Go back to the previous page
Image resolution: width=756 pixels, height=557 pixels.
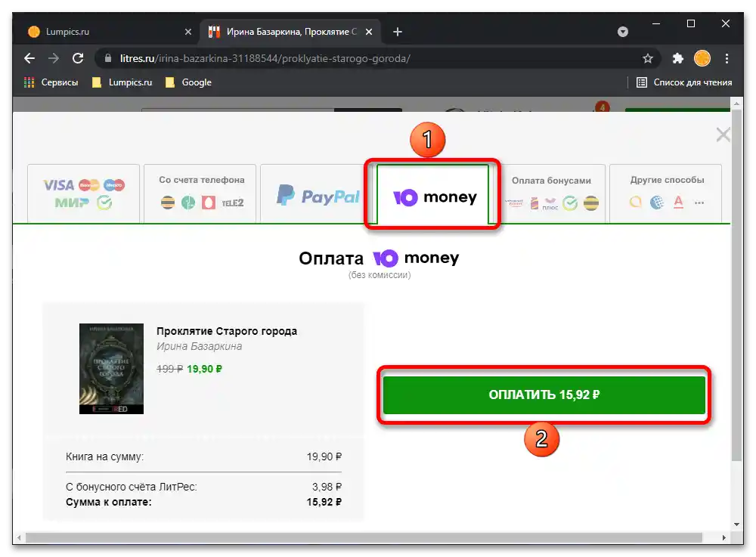[29, 58]
